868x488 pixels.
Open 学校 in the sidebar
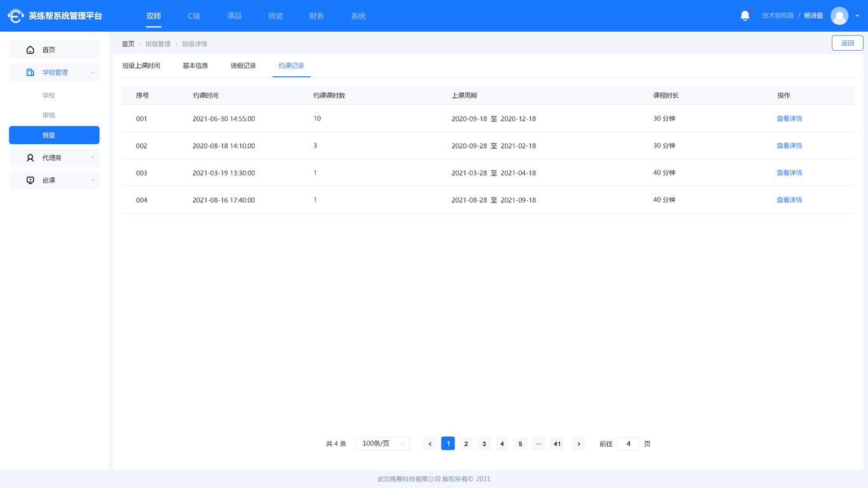click(49, 95)
